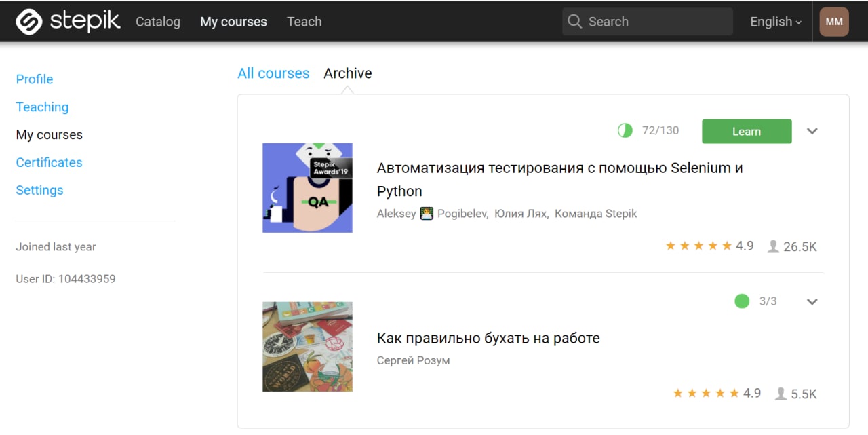Open Certificates in the sidebar
Viewport: 868px width, 435px height.
[49, 163]
